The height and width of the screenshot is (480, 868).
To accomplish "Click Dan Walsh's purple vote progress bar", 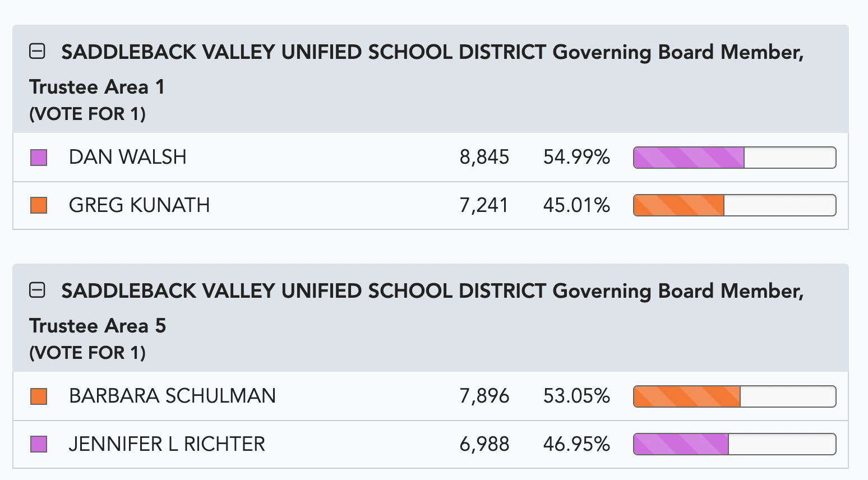I will (735, 158).
